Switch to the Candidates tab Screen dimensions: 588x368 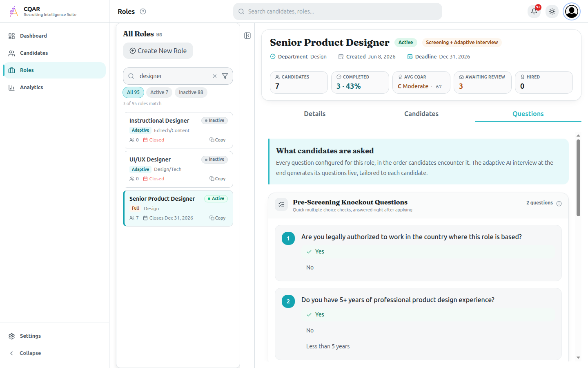tap(421, 114)
